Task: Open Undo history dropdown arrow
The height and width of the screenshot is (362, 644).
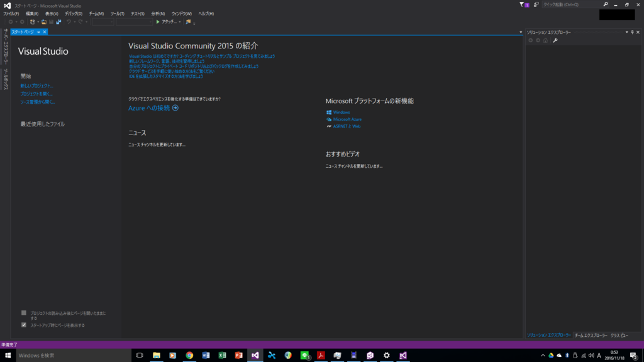Action: click(74, 22)
